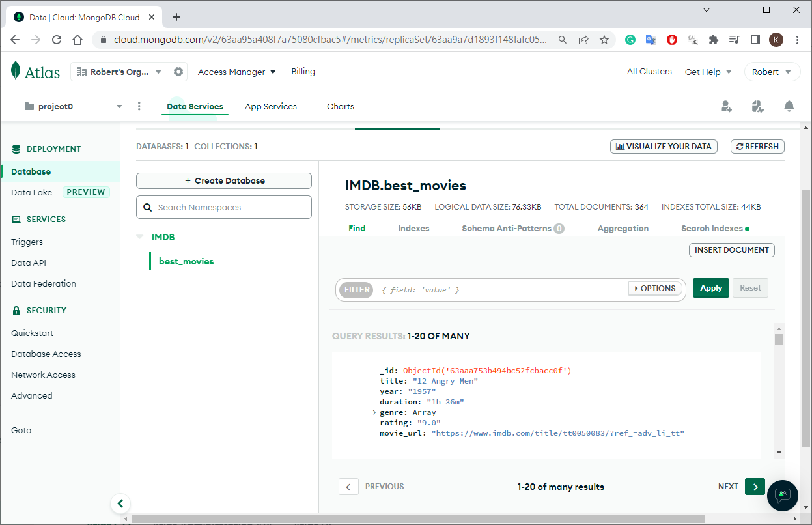This screenshot has height=525, width=812.
Task: Open the invite user icon
Action: [x=727, y=106]
